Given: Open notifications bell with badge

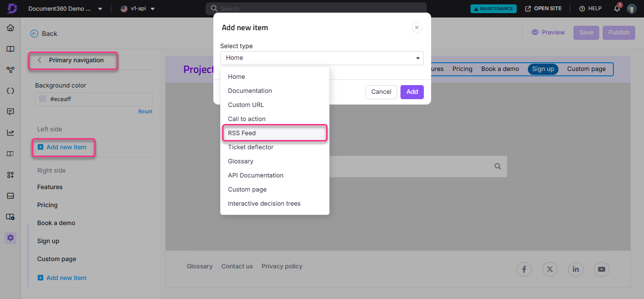Looking at the screenshot, I should point(616,8).
